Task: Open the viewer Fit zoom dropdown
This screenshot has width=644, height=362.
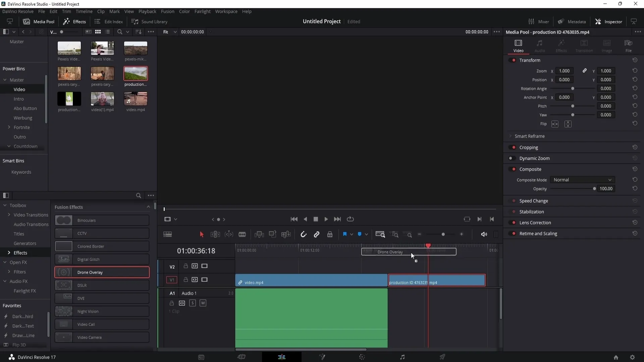Action: point(170,32)
